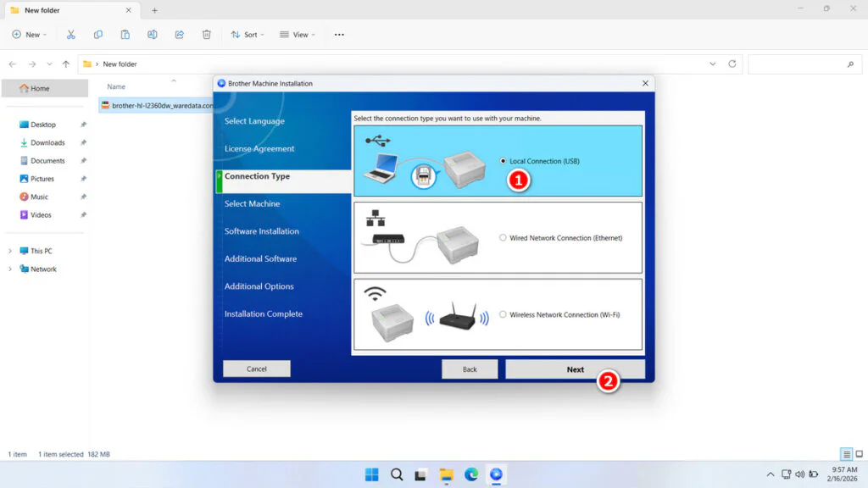Select the Cut icon in the toolbar
The image size is (868, 488).
(71, 34)
